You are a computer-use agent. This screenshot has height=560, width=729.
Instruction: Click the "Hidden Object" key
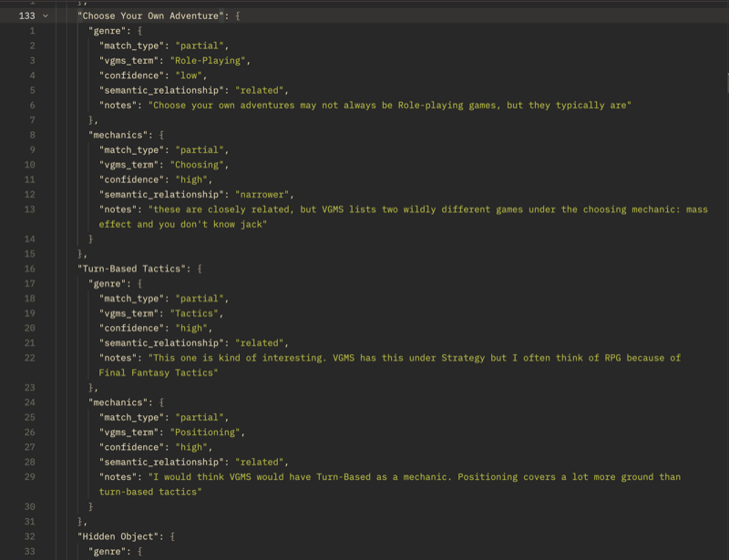coord(118,536)
